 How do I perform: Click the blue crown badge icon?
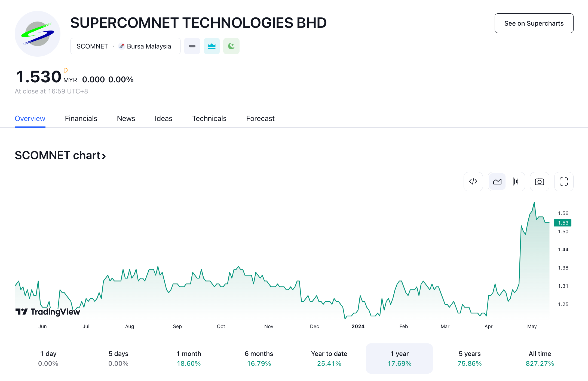click(x=212, y=46)
